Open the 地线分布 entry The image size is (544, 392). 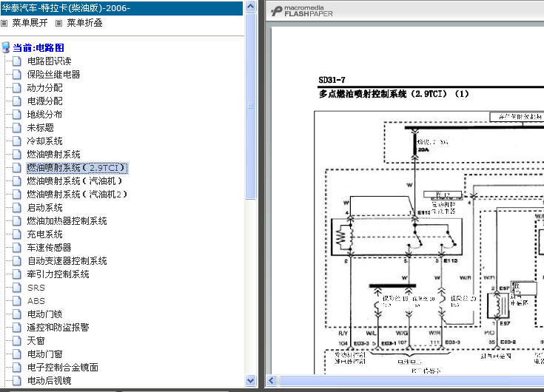tap(44, 115)
